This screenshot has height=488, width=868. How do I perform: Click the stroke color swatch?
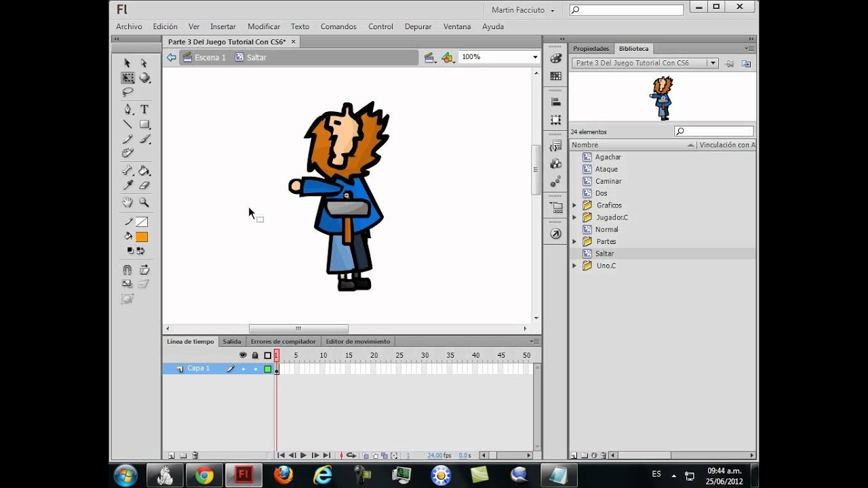[x=142, y=222]
